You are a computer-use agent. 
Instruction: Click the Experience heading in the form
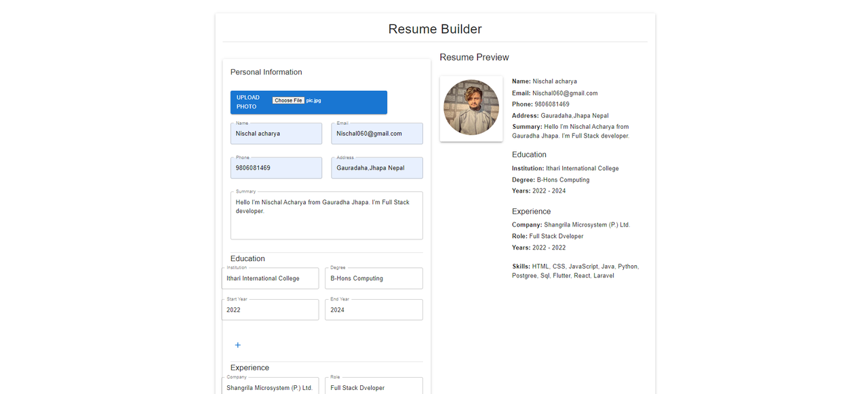(250, 368)
